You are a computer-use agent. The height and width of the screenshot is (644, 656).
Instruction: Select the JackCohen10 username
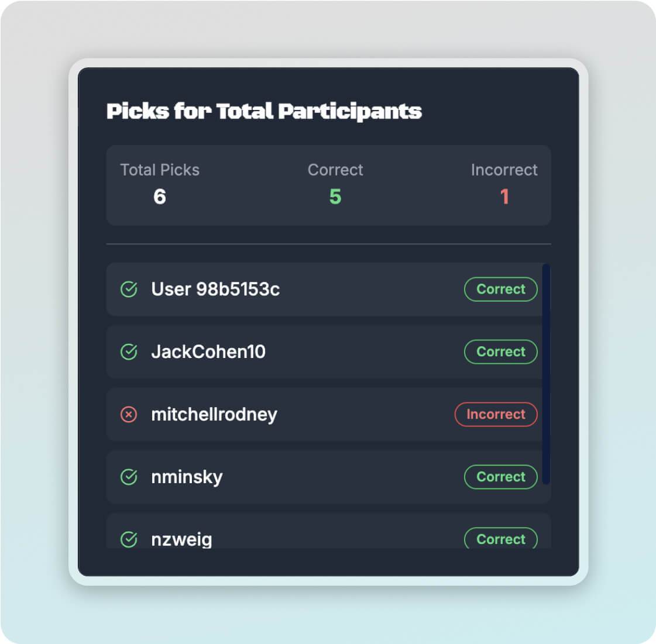coord(208,352)
